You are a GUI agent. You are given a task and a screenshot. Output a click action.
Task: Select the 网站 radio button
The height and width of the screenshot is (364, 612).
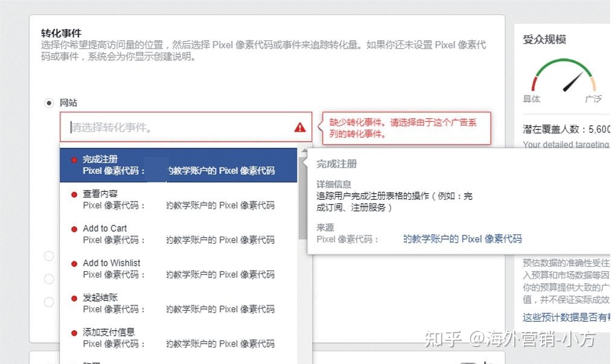(x=49, y=103)
